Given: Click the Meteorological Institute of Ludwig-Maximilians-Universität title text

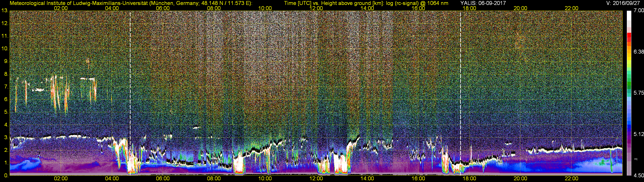Looking at the screenshot, I should click(131, 3).
